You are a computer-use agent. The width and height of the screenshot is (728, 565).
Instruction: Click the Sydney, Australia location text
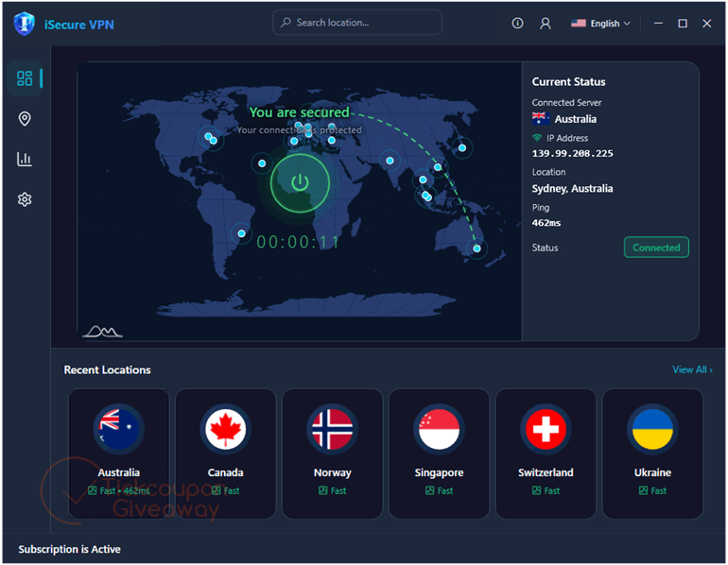[572, 188]
